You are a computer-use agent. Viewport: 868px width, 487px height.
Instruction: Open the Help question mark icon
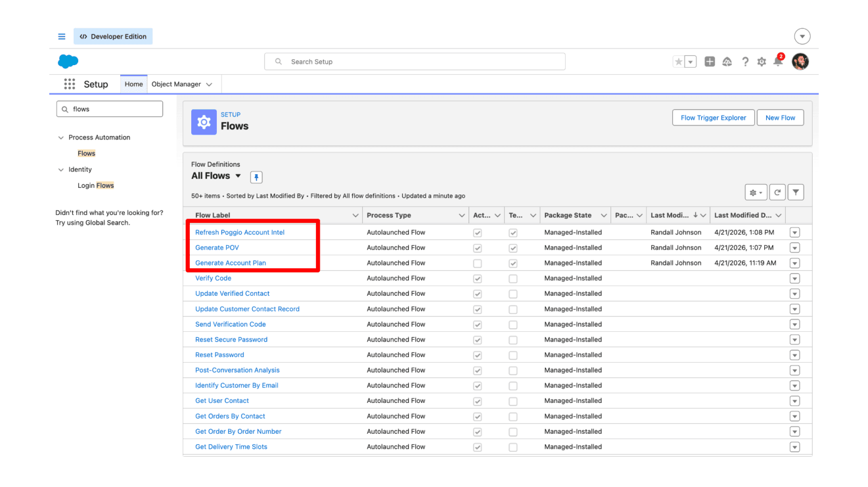click(745, 62)
